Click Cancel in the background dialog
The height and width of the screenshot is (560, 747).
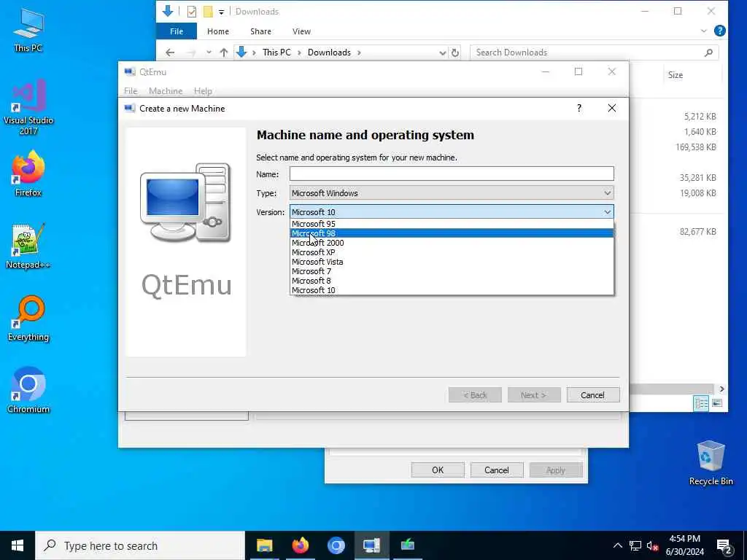pos(497,470)
